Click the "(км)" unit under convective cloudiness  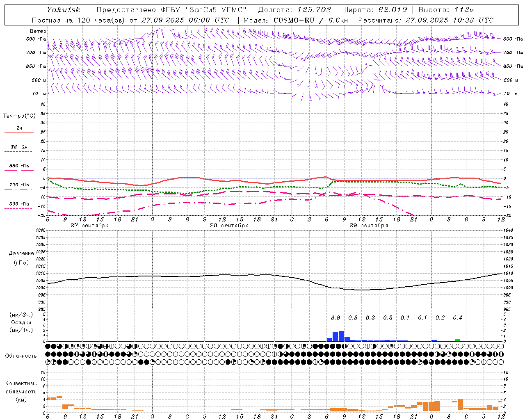pos(21,399)
